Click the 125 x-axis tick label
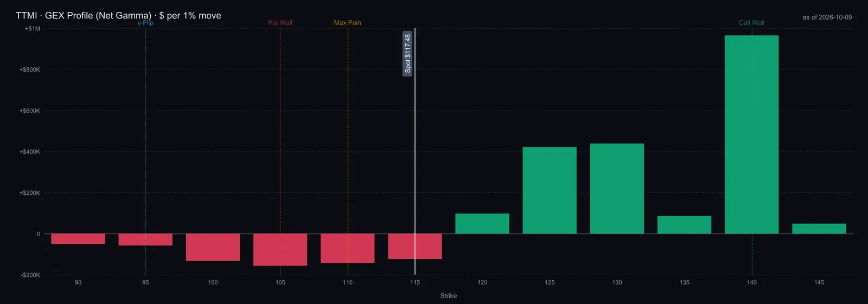This screenshot has width=868, height=304. click(x=550, y=282)
